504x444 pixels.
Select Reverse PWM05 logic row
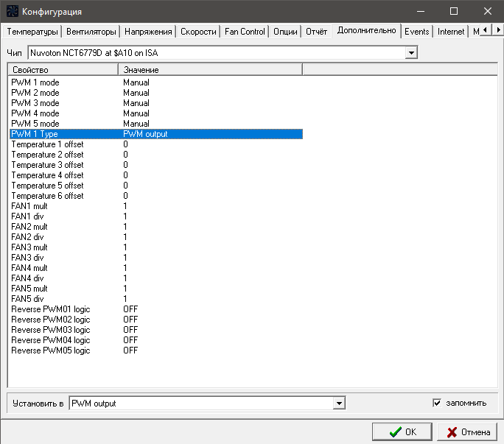pyautogui.click(x=156, y=350)
